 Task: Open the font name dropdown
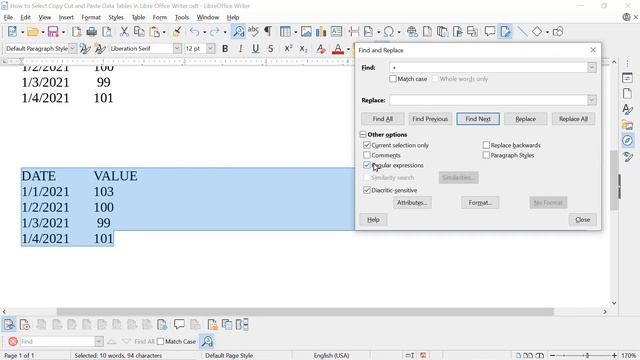coord(177,49)
